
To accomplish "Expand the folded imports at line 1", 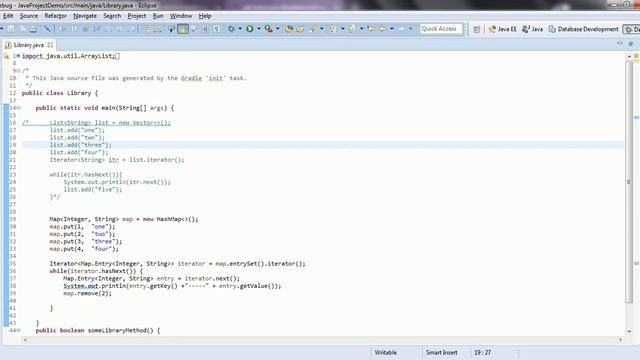I will click(18, 56).
